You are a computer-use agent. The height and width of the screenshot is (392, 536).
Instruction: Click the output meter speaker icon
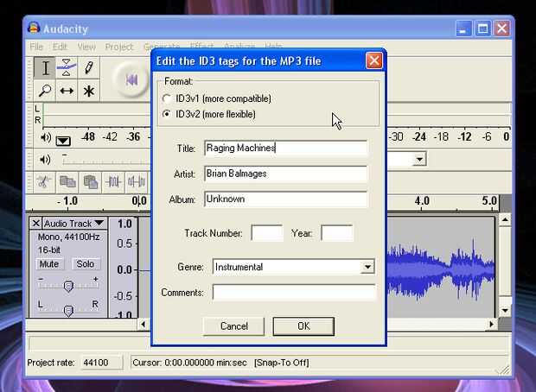tap(46, 137)
